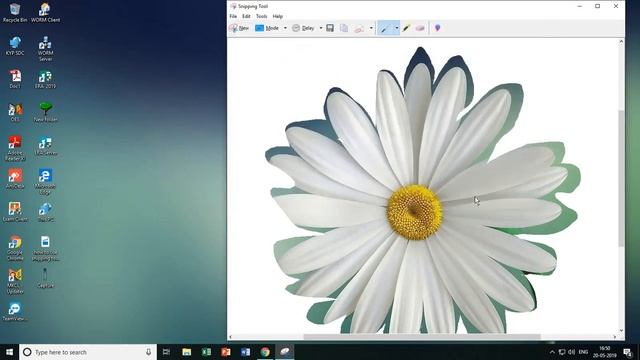640x360 pixels.
Task: Open the Action Center notifications icon
Action: coord(628,352)
